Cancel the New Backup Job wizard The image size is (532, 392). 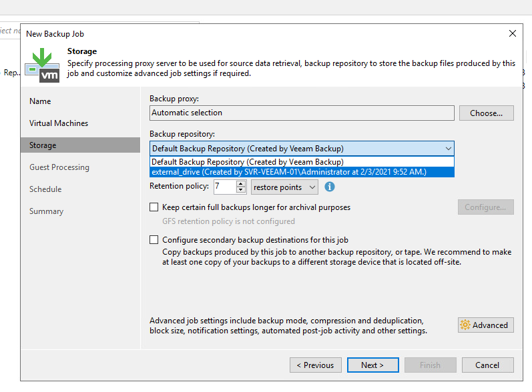pyautogui.click(x=487, y=365)
